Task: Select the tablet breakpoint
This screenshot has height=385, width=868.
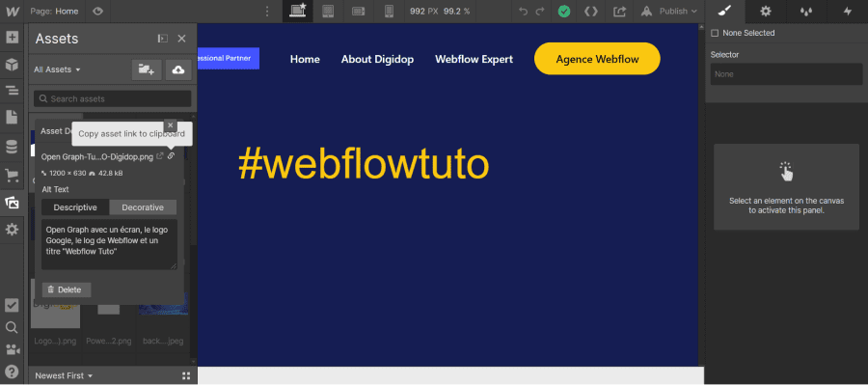Action: click(328, 11)
